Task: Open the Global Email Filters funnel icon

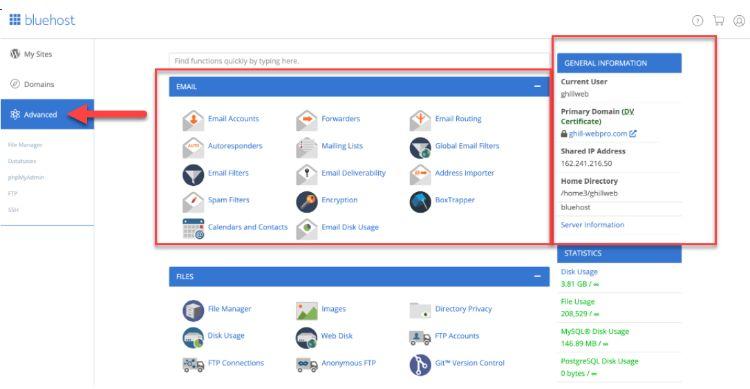Action: [x=420, y=147]
